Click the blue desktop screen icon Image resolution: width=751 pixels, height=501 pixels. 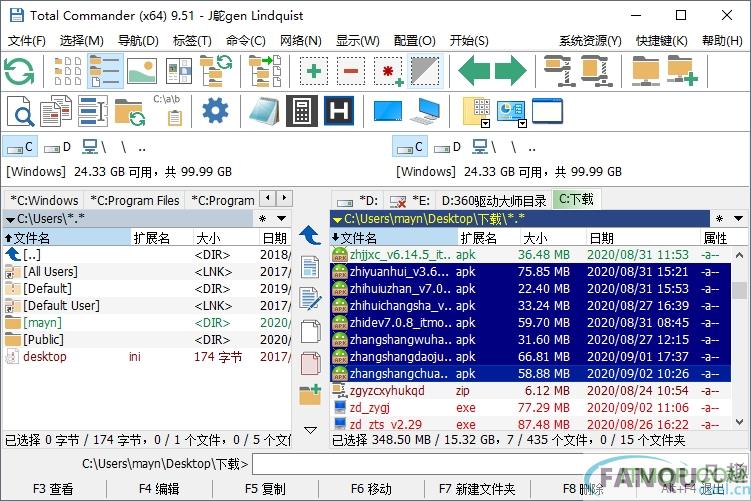pyautogui.click(x=387, y=111)
